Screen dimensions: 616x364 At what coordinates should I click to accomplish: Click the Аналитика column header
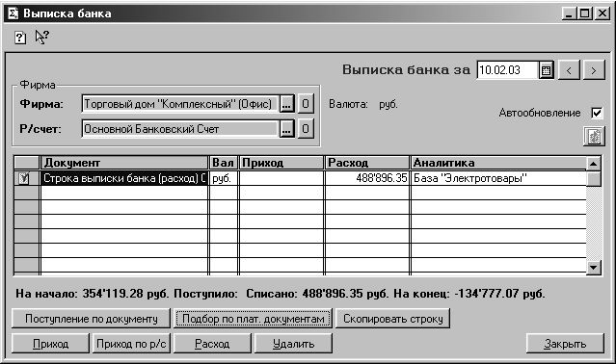pos(498,163)
